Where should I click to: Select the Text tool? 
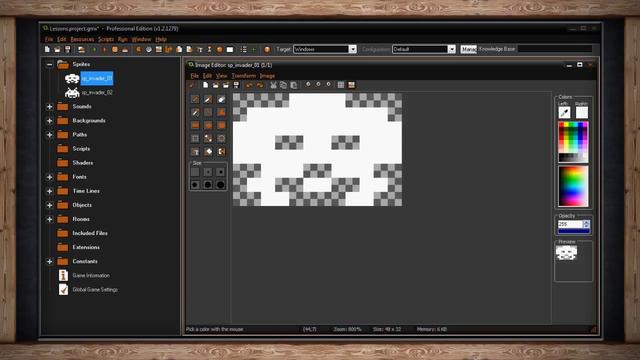click(x=195, y=151)
